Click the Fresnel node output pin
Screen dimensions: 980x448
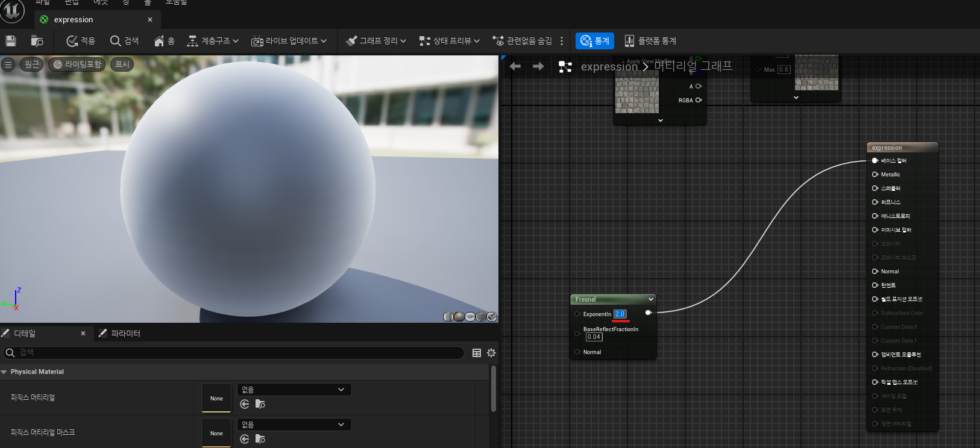pyautogui.click(x=649, y=313)
